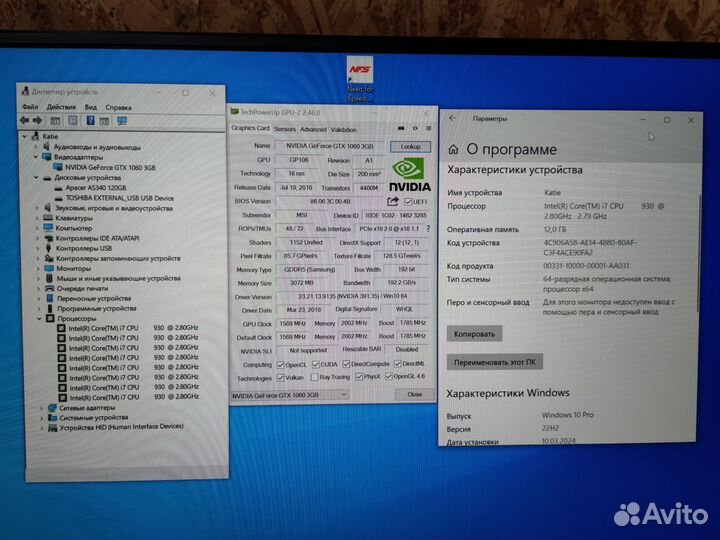Open the Вид menu

pyautogui.click(x=90, y=107)
